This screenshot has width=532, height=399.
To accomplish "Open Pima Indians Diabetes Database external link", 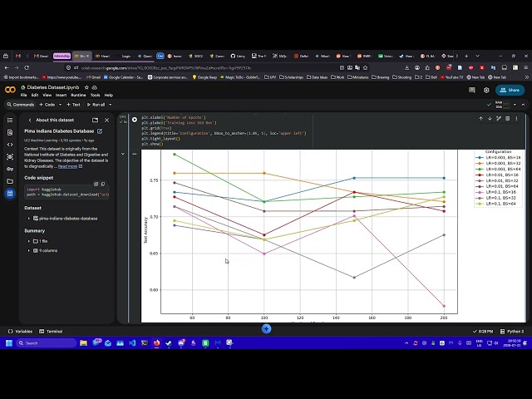I will (100, 131).
